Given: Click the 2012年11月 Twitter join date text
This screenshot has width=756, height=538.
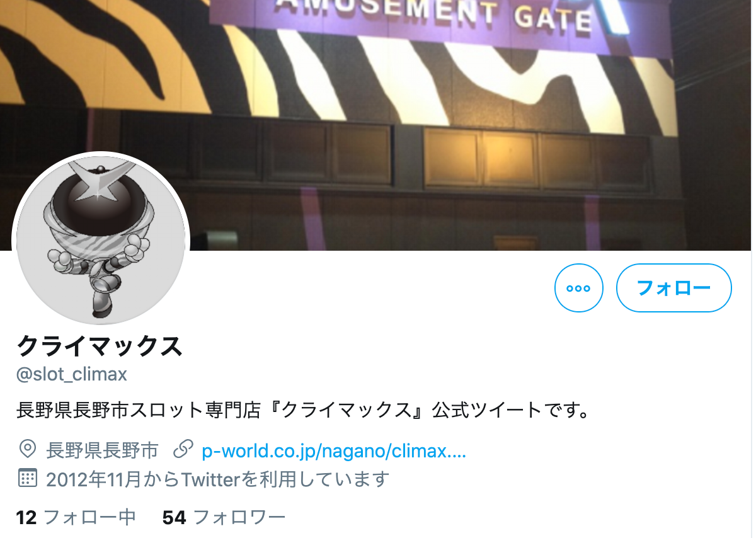Looking at the screenshot, I should tap(217, 479).
